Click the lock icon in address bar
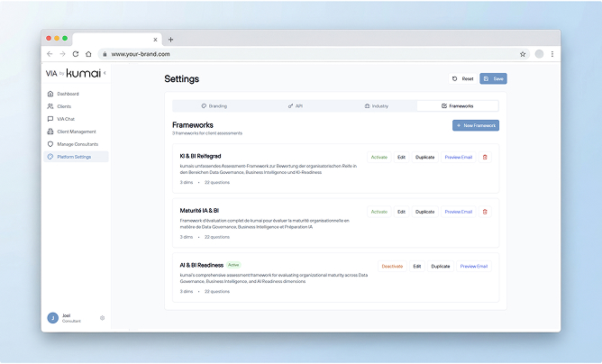The width and height of the screenshot is (602, 364). pos(105,54)
